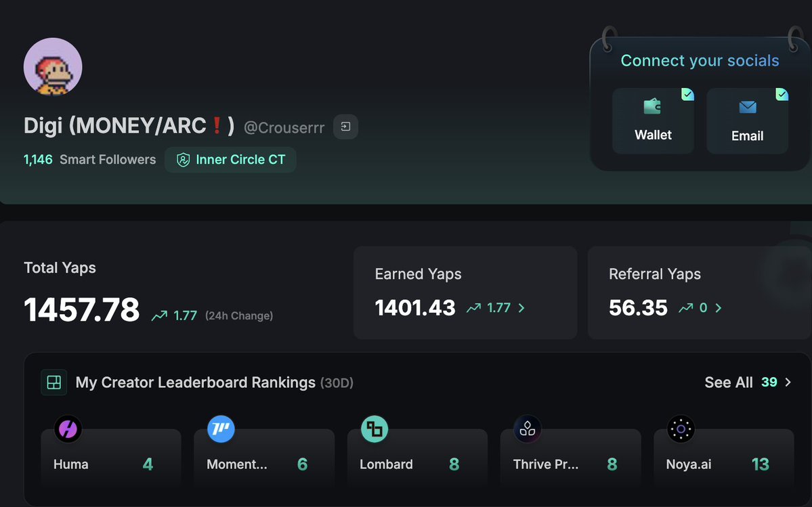The width and height of the screenshot is (812, 507).
Task: Click the Noya.ai project logo
Action: (681, 429)
